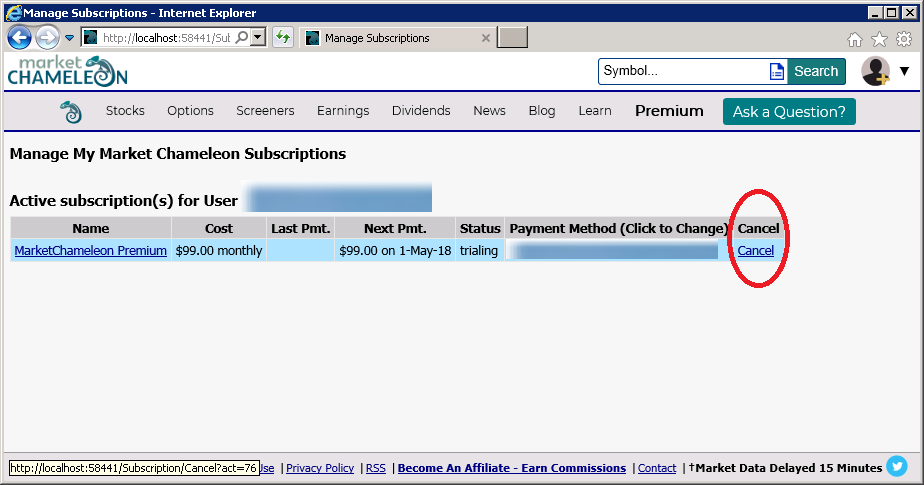
Task: Open Favorites with the star icon
Action: click(879, 39)
